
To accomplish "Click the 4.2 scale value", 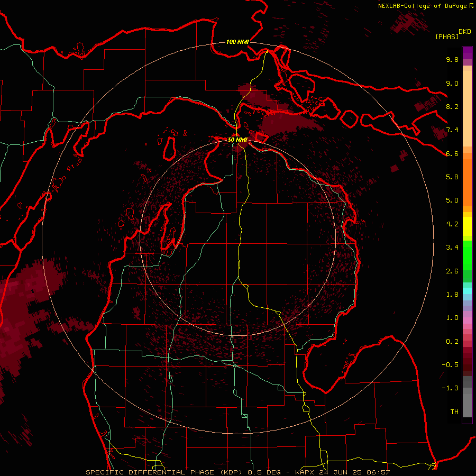I will [x=452, y=224].
